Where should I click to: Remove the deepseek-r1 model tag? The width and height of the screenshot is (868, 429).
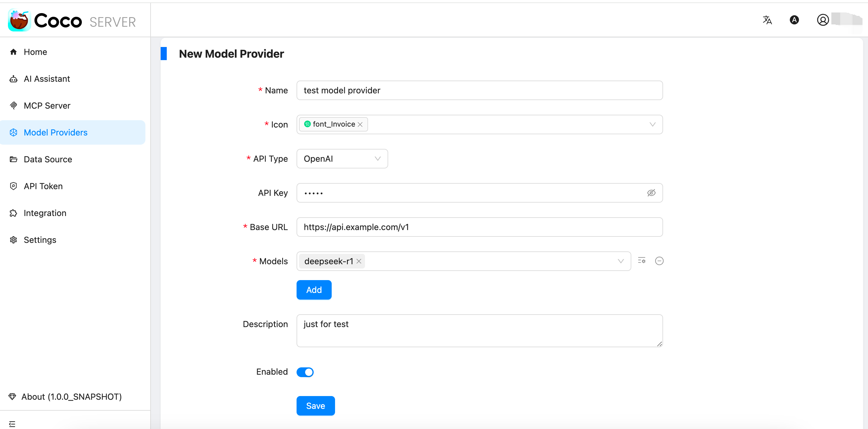(x=359, y=261)
